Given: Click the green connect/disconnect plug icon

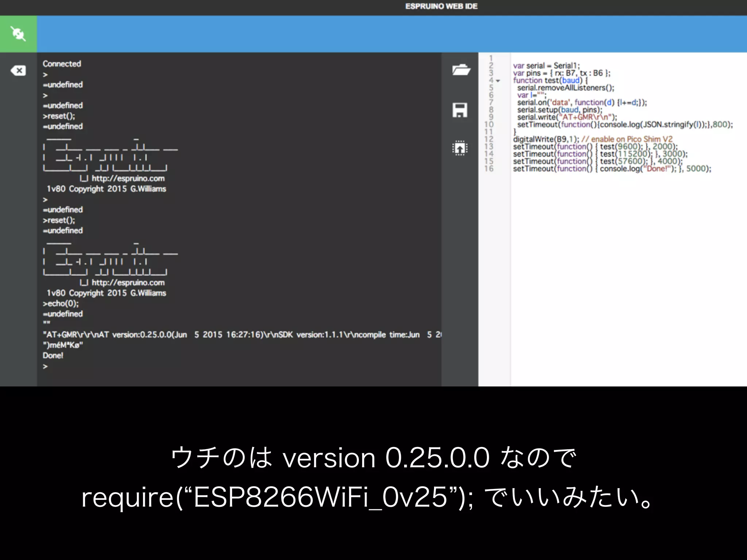Looking at the screenshot, I should [18, 34].
